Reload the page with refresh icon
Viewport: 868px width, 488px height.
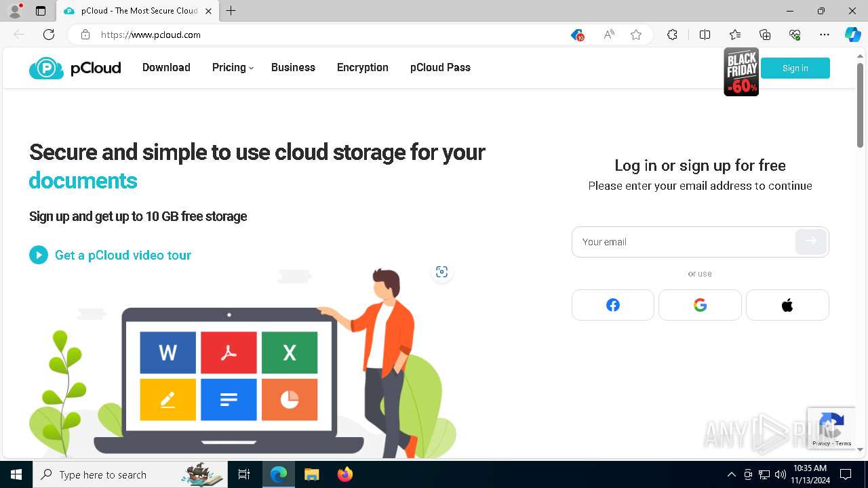click(x=49, y=35)
